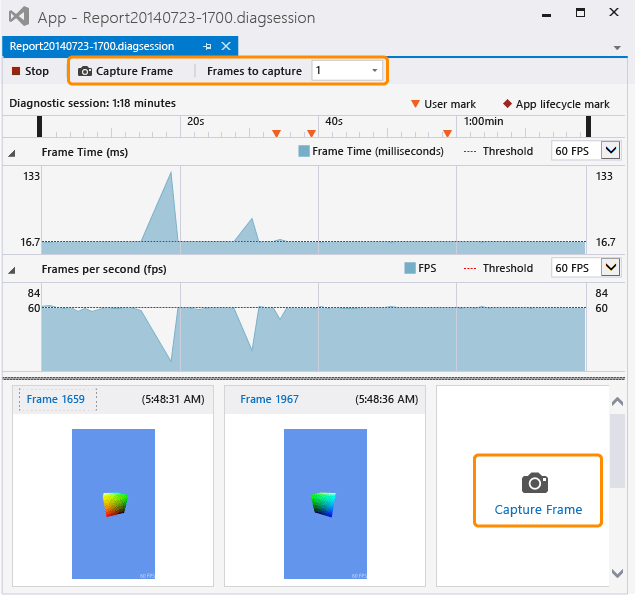Open the tab overflow dropdown arrow
This screenshot has height=595, width=635.
pos(617,47)
